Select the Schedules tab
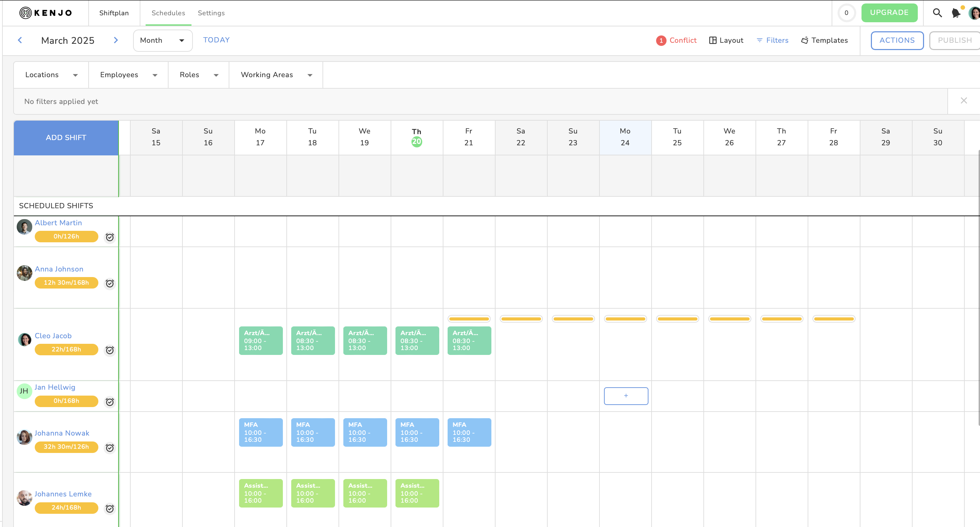The width and height of the screenshot is (980, 527). [168, 13]
